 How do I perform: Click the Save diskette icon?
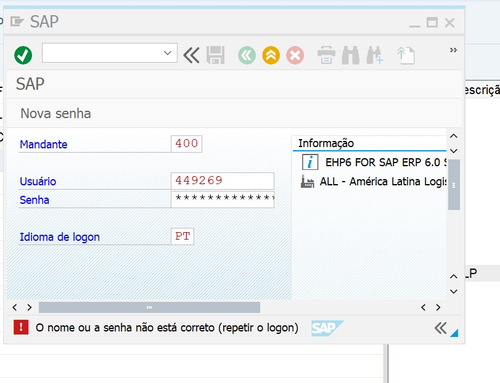215,55
